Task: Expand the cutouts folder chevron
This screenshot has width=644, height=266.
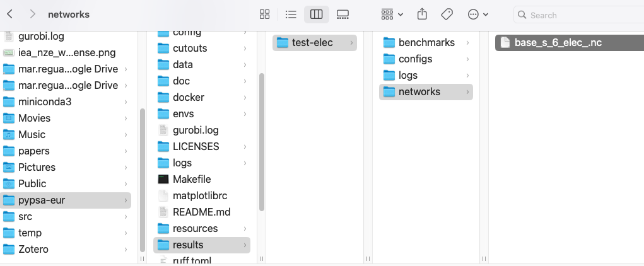Action: [245, 49]
